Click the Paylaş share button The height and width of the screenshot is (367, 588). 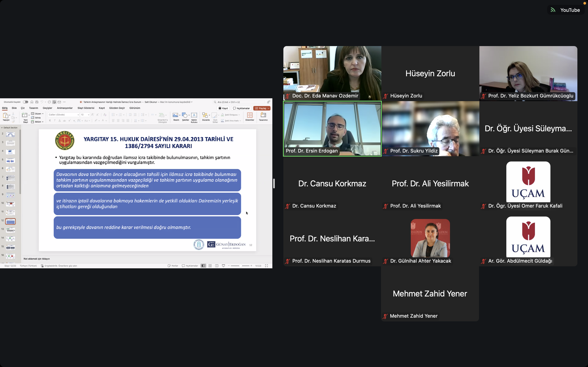click(262, 108)
